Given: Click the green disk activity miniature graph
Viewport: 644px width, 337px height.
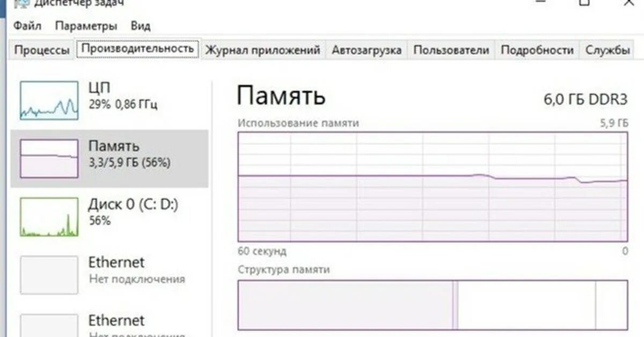Looking at the screenshot, I should tap(48, 217).
